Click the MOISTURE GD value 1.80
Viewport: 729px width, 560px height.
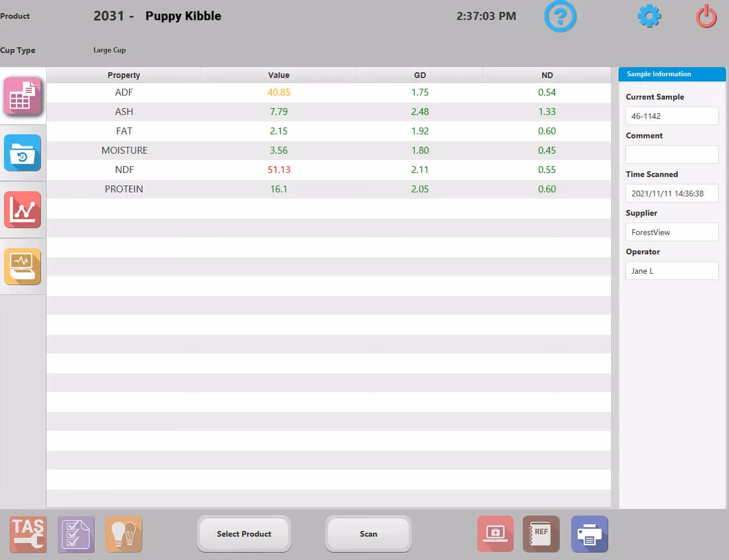(420, 150)
